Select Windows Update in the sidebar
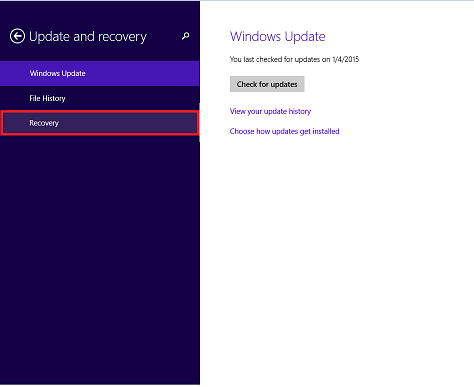The image size is (474, 387). point(100,73)
